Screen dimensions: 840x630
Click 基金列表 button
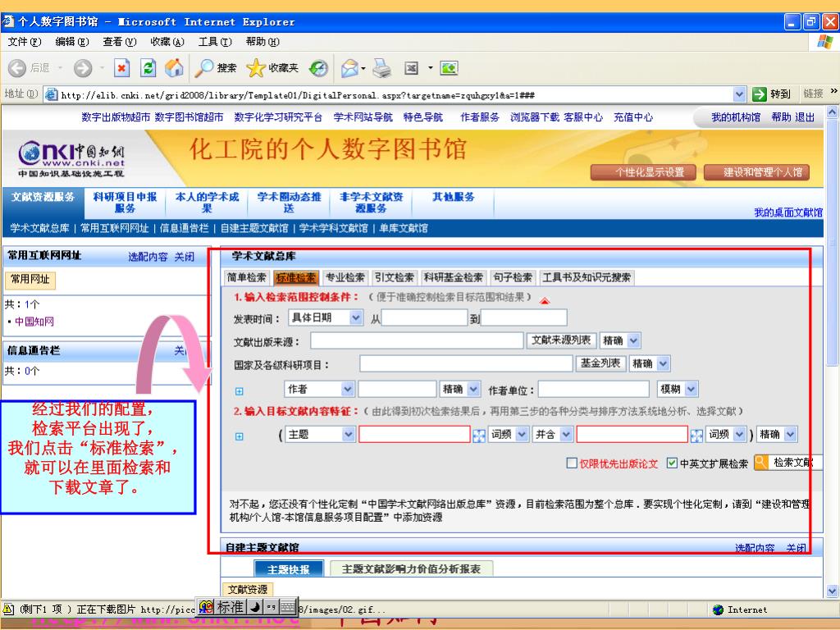pos(600,363)
